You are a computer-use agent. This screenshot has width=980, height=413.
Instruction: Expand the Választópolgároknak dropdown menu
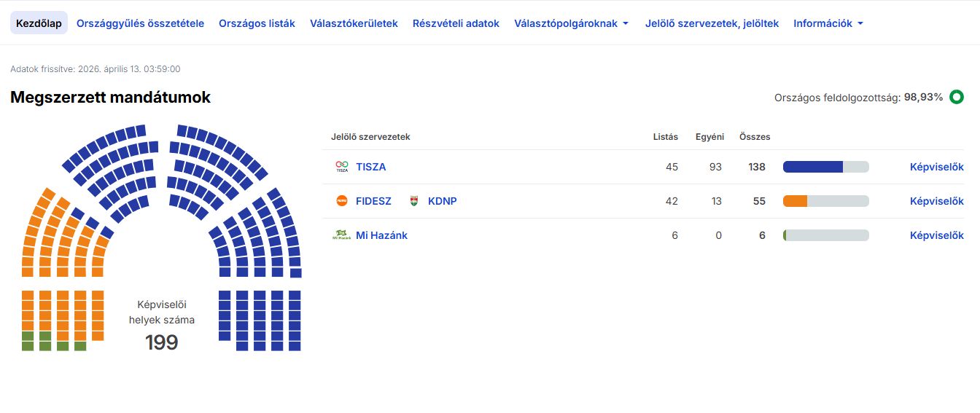571,23
